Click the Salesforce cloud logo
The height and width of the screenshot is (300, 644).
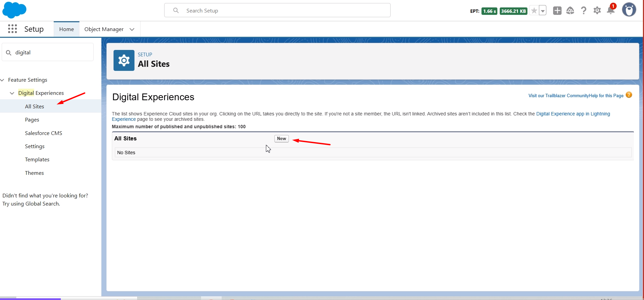[x=14, y=10]
